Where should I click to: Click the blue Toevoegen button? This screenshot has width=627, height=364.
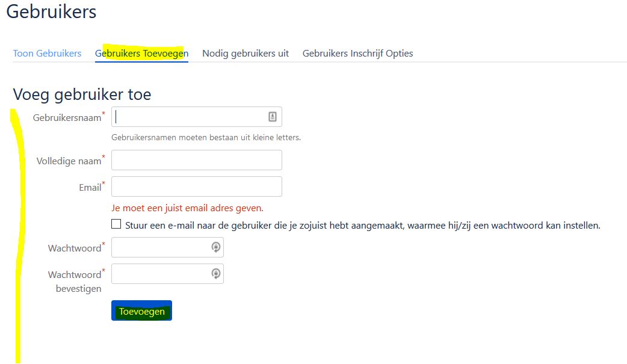pos(141,311)
